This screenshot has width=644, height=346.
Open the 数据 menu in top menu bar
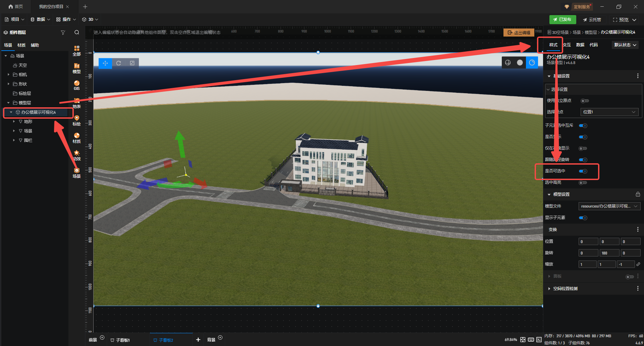[x=40, y=19]
